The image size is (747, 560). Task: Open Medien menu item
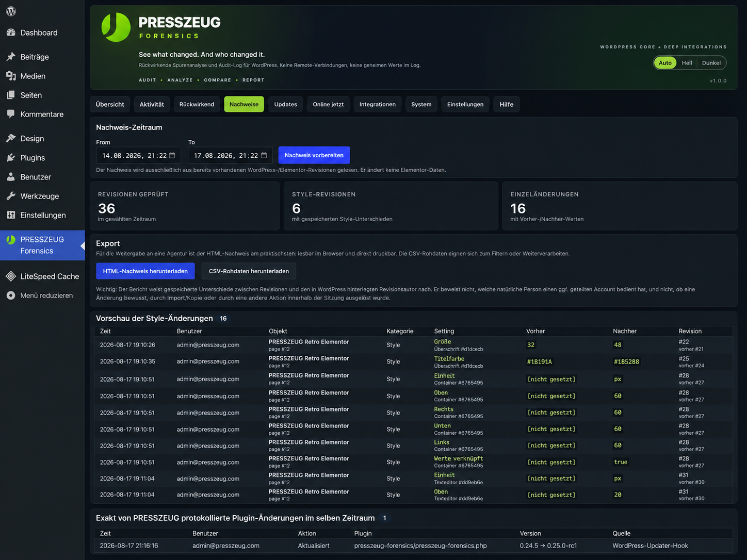coord(42,76)
